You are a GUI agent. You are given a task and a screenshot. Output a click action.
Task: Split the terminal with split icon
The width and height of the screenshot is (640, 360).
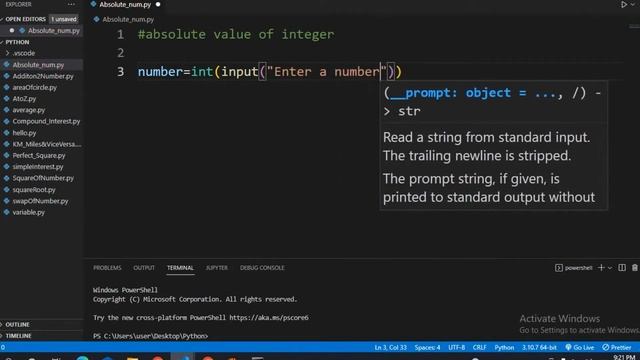point(622,268)
